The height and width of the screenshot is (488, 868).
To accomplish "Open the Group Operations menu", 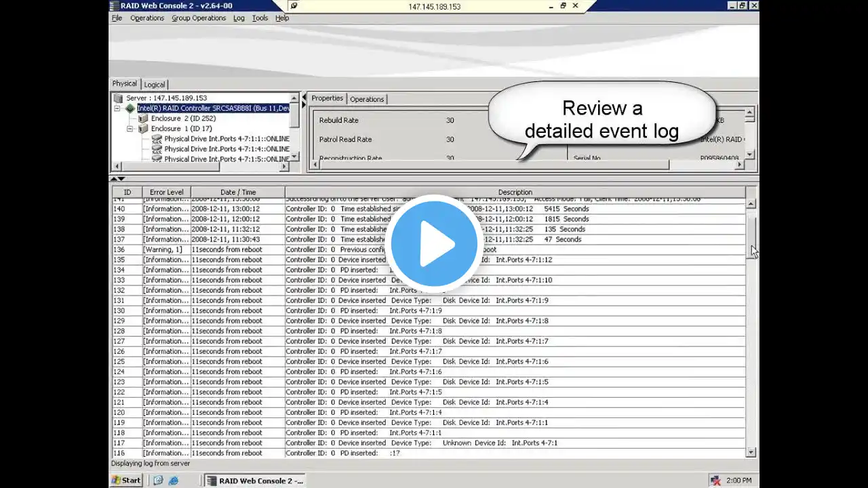I will [x=199, y=18].
